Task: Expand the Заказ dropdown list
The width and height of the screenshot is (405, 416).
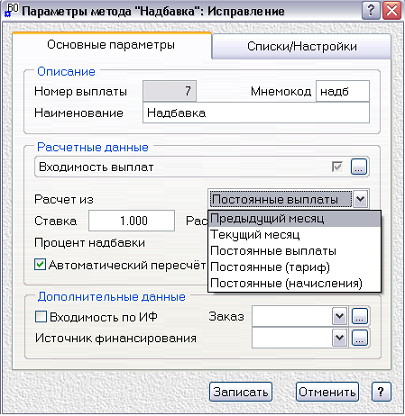Action: (x=340, y=316)
